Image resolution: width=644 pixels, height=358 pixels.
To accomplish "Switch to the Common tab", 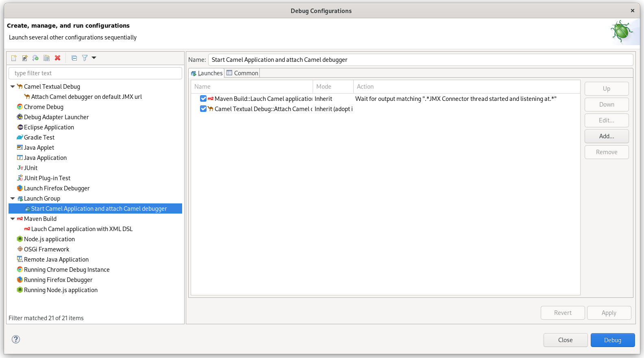I will click(x=242, y=73).
